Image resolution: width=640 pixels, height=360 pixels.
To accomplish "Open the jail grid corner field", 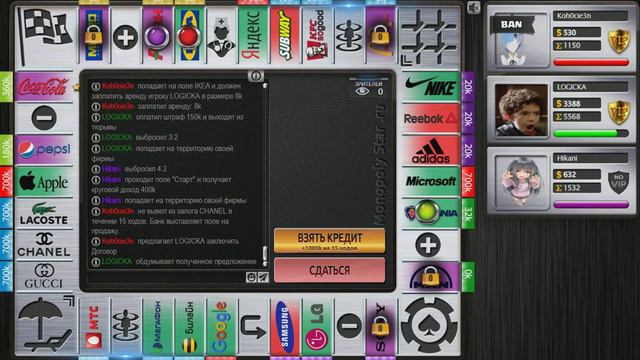I will (x=429, y=36).
